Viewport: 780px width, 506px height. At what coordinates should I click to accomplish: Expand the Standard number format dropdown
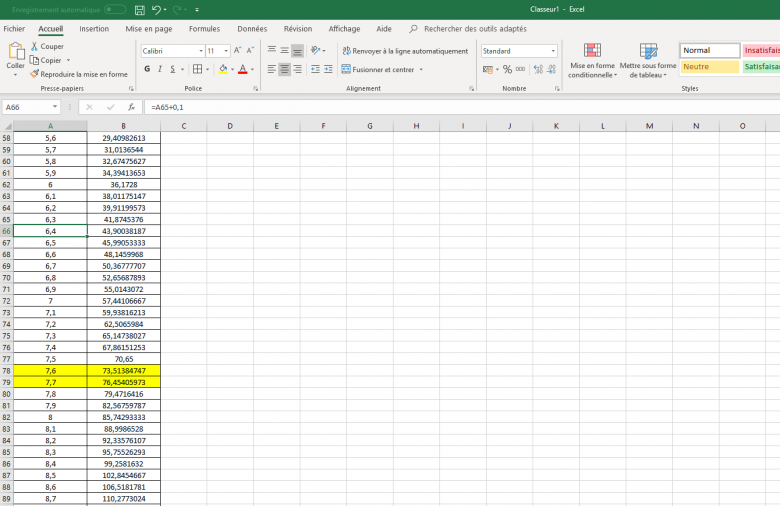click(x=553, y=51)
